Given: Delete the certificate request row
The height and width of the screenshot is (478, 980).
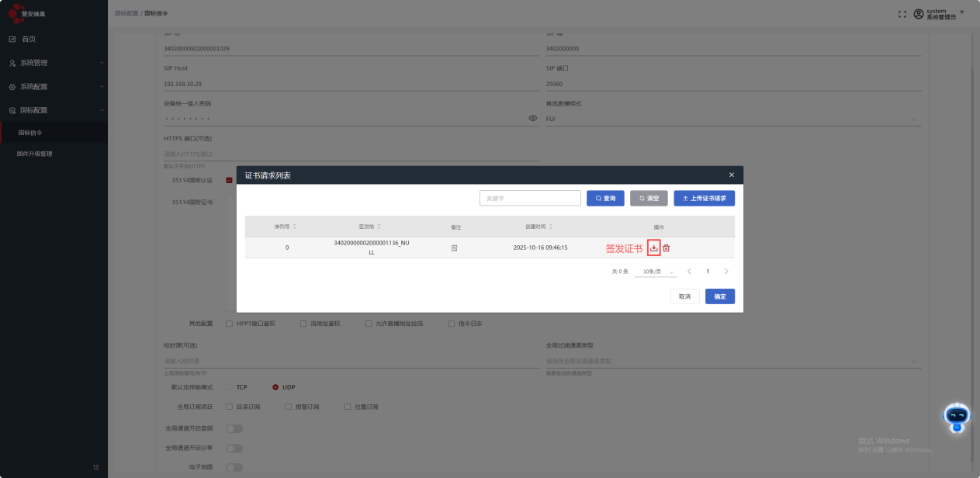Looking at the screenshot, I should tap(667, 248).
